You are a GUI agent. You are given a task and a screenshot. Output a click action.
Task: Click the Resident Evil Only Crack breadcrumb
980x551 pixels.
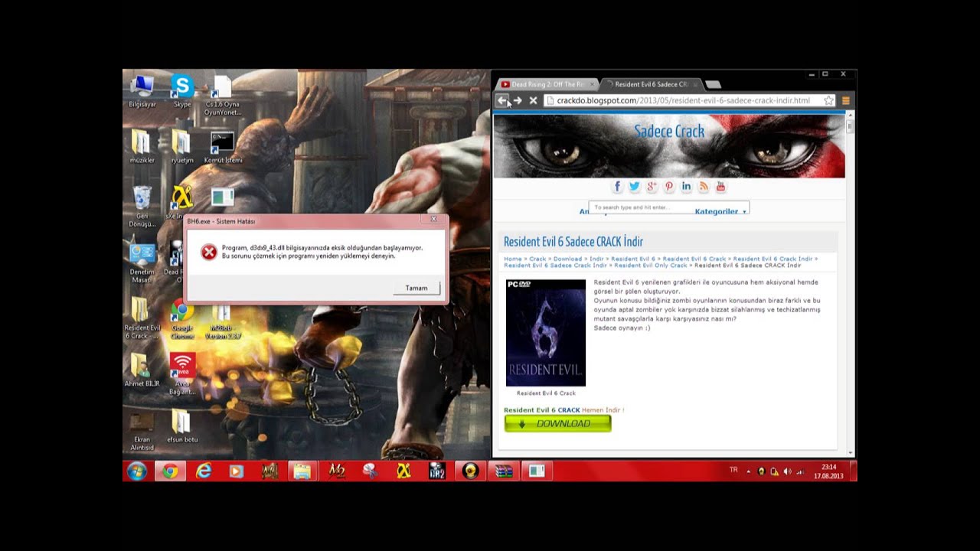pyautogui.click(x=651, y=265)
